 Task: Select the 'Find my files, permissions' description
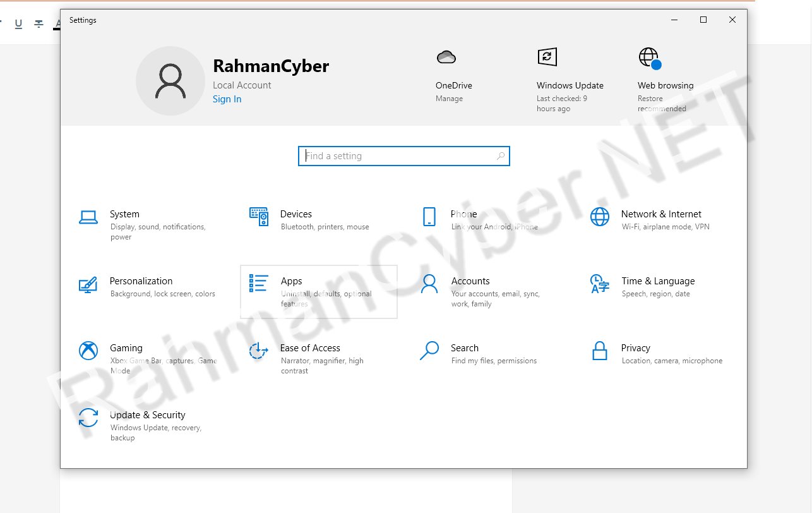tap(494, 361)
